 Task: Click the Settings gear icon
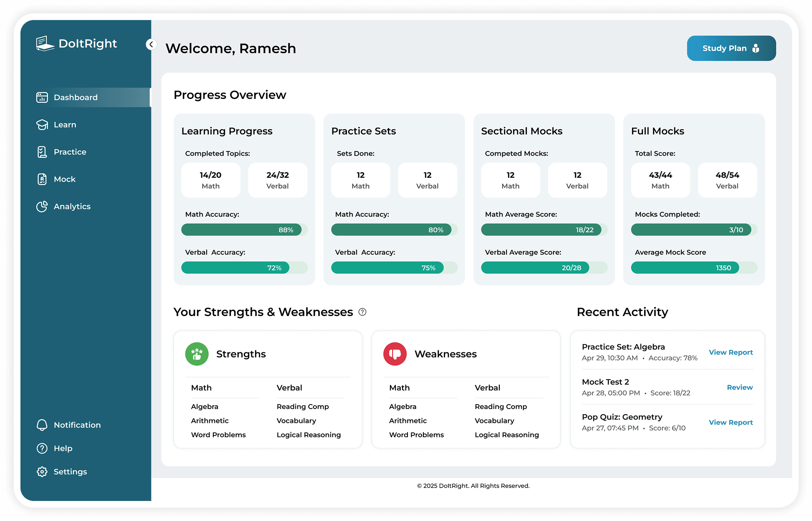click(x=42, y=472)
